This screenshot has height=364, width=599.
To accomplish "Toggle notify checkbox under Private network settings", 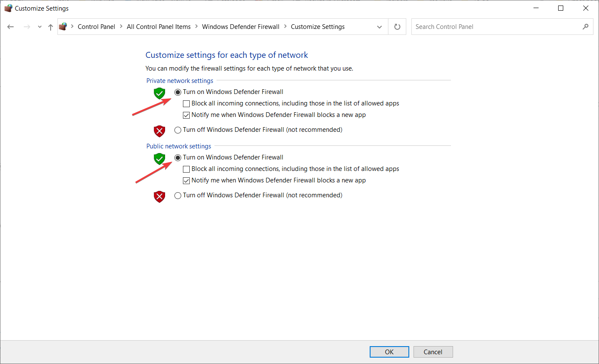I will click(186, 115).
